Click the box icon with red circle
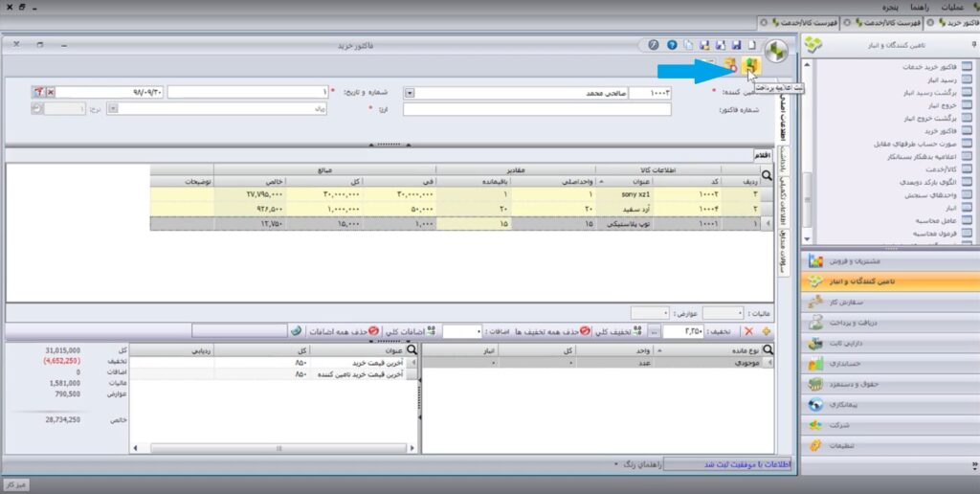This screenshot has height=494, width=980. [x=730, y=65]
